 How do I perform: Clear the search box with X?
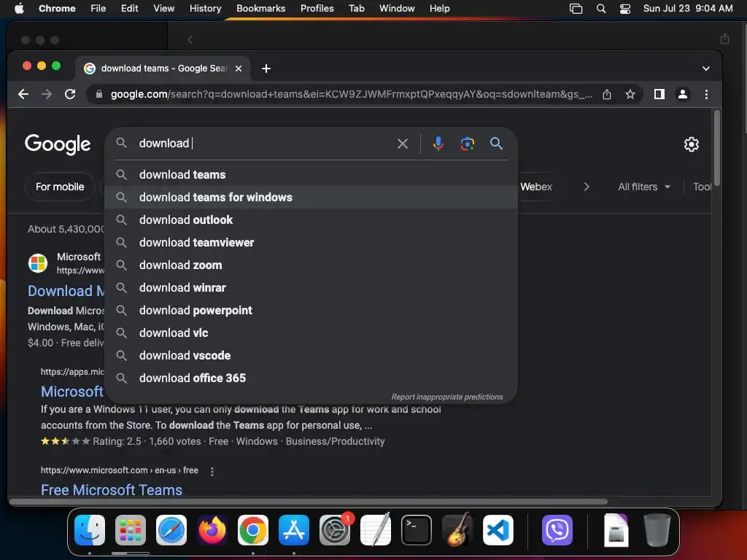tap(403, 144)
